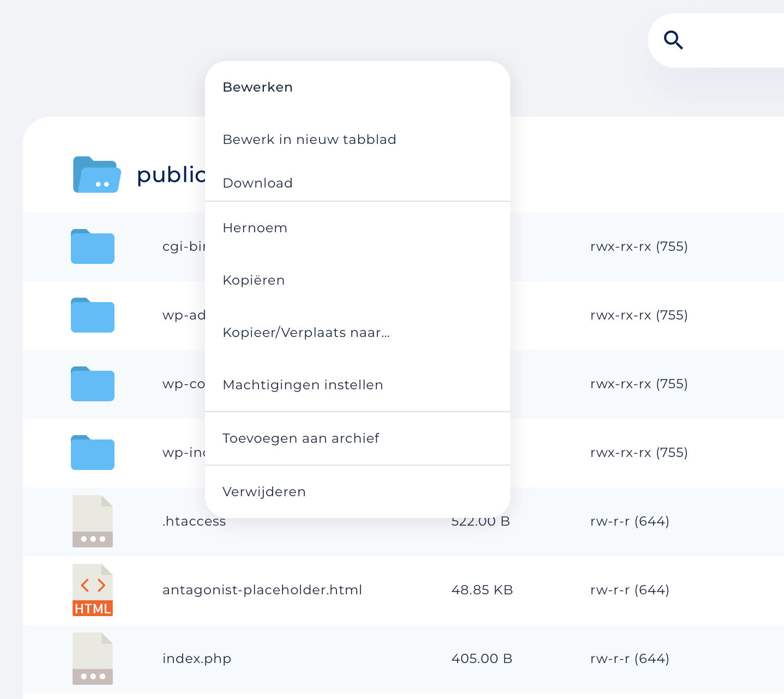Choose Machtigingen instellen option
Image resolution: width=784 pixels, height=699 pixels.
pyautogui.click(x=303, y=384)
